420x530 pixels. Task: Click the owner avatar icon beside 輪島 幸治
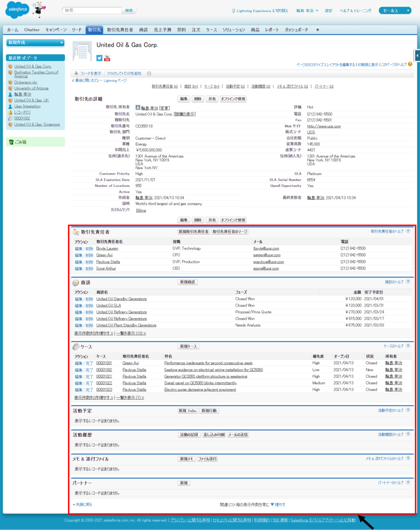(x=138, y=108)
